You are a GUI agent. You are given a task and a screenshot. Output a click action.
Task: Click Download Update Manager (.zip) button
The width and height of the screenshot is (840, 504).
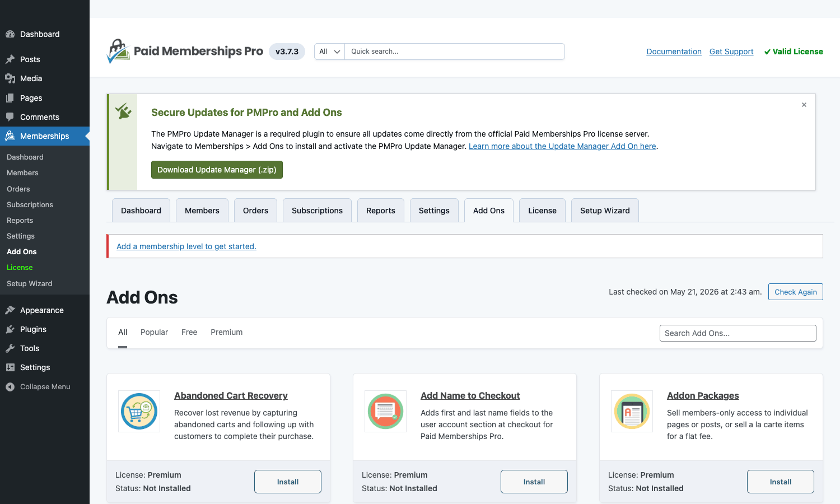(217, 170)
